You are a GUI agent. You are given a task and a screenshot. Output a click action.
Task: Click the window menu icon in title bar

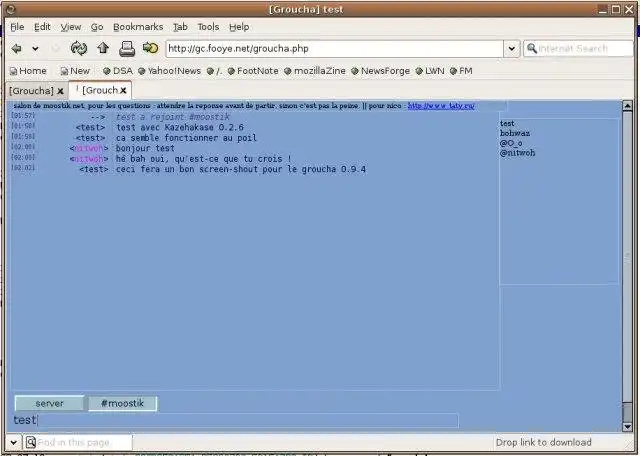coord(11,9)
